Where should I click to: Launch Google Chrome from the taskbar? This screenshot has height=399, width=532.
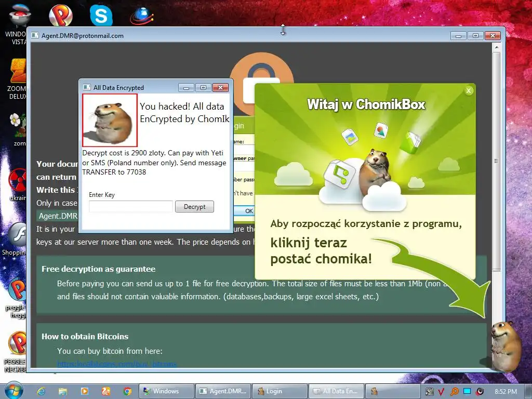[x=128, y=391]
